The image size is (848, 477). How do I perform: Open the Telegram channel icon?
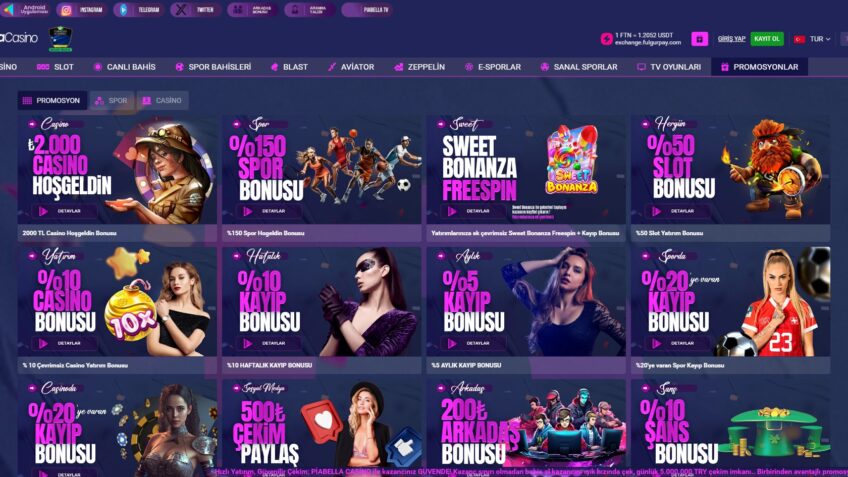coord(123,10)
